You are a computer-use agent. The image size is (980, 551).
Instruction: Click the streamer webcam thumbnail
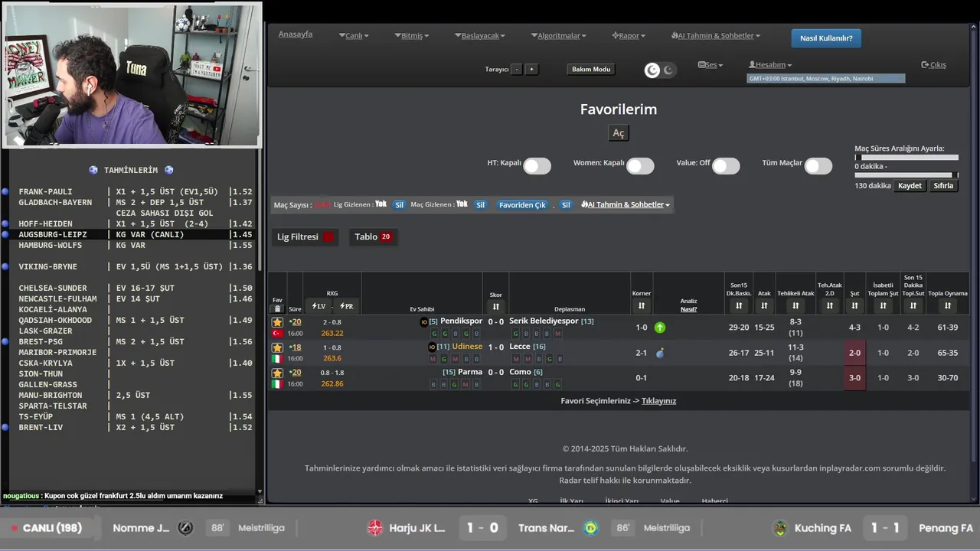coord(131,74)
